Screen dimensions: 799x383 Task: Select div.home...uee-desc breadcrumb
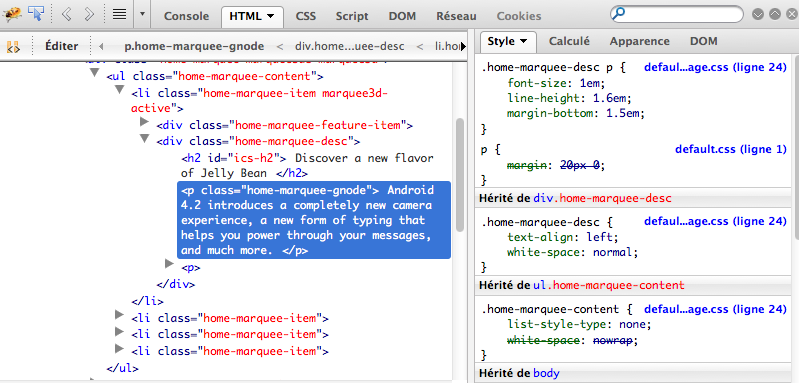[x=350, y=46]
